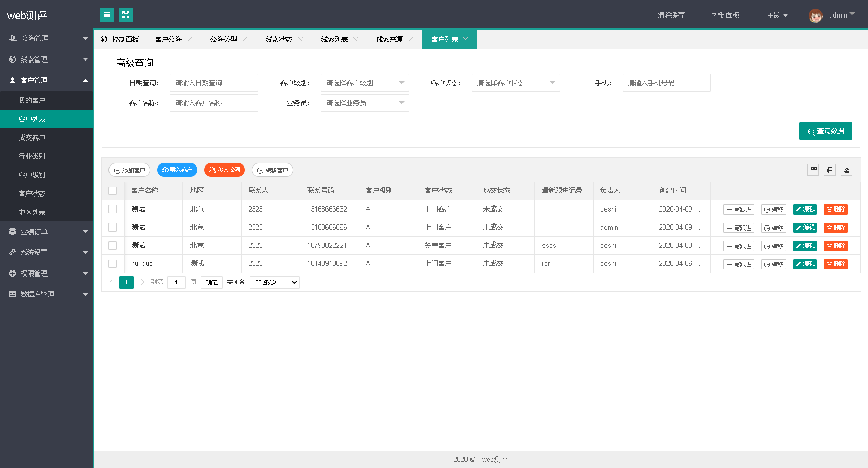868x468 pixels.
Task: Select 成交客户 in the sidebar menu
Action: click(x=32, y=138)
